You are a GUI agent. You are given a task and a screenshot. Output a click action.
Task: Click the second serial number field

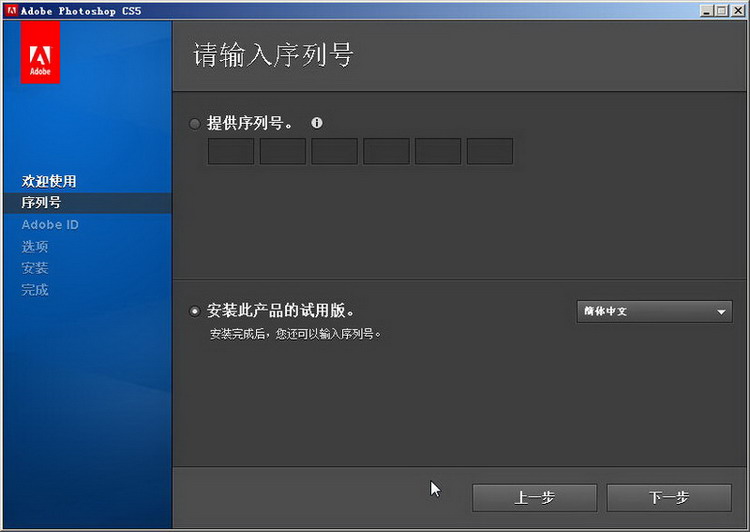tap(283, 151)
